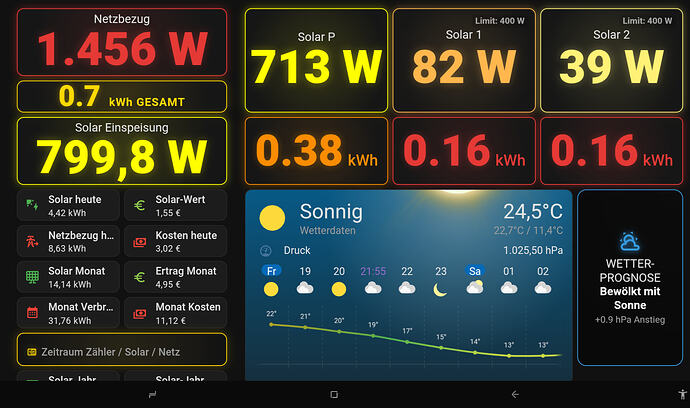This screenshot has height=408, width=690.
Task: Click the sun icon under Fr forecast
Action: point(271,289)
